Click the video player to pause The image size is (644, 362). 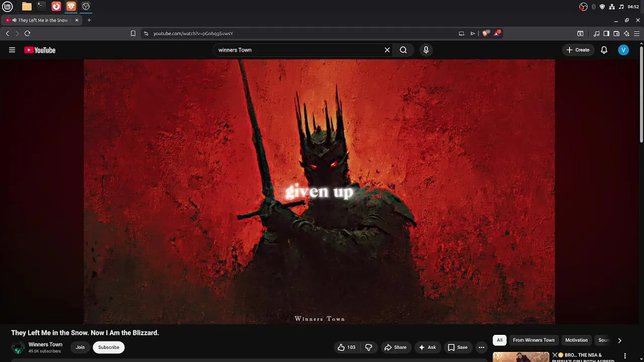tap(319, 192)
